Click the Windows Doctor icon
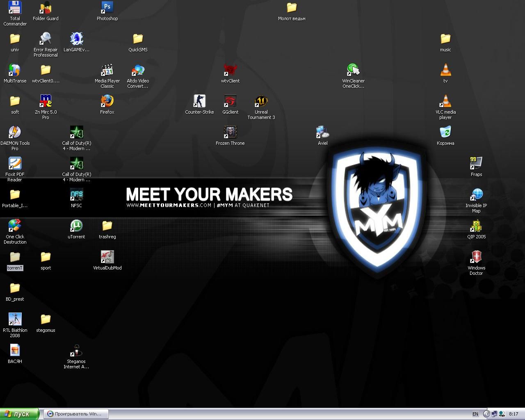 (476, 257)
